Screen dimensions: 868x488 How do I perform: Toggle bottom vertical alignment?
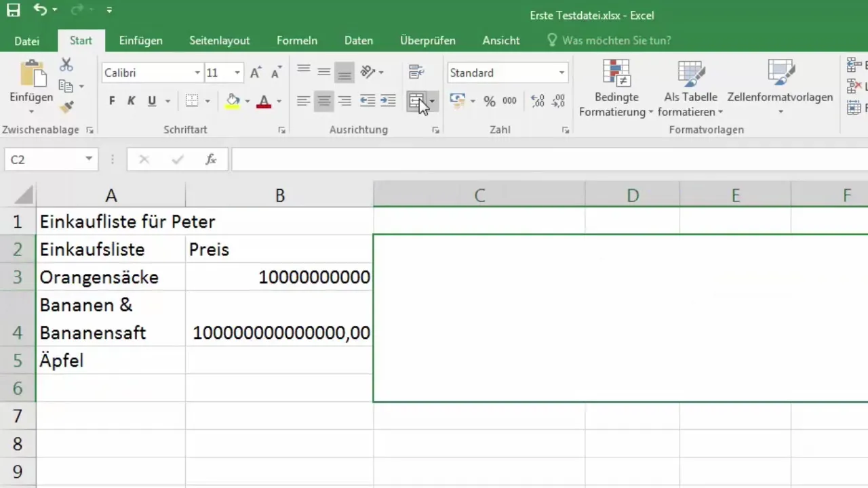pos(344,71)
